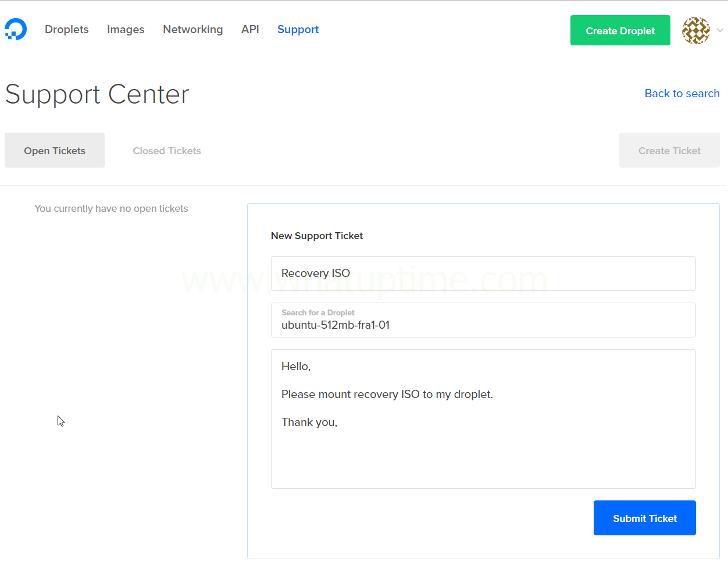The image size is (728, 565).
Task: Open the Networking page
Action: point(193,29)
